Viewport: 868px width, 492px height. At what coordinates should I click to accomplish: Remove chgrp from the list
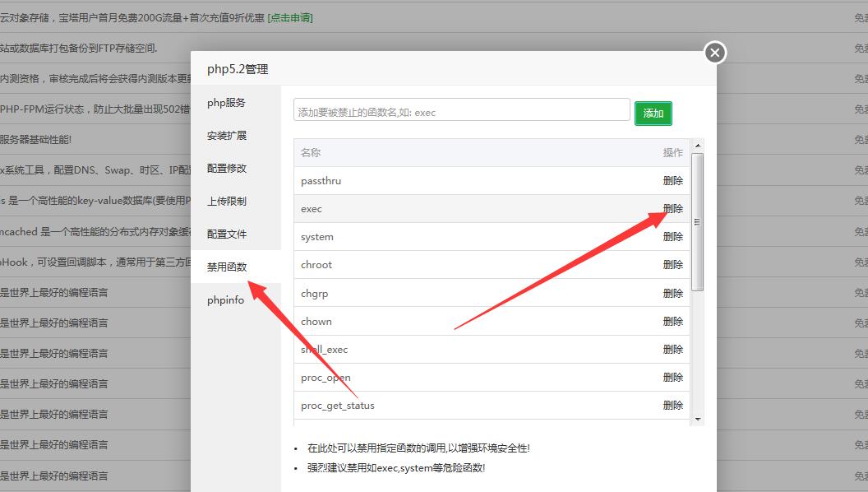pyautogui.click(x=672, y=294)
